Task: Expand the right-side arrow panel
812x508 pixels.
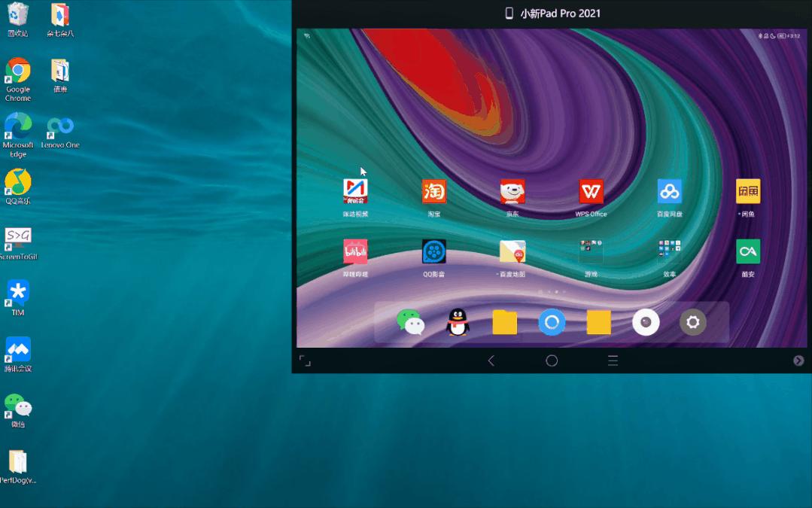Action: (x=799, y=361)
